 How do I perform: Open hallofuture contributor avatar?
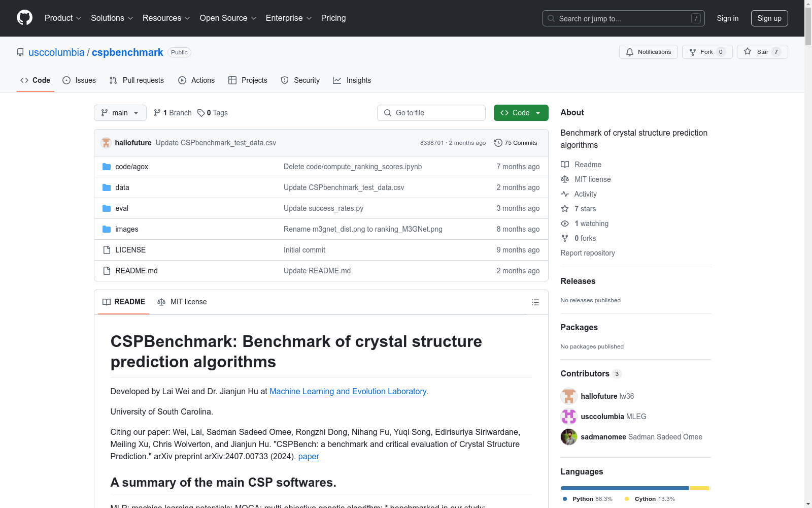(x=569, y=396)
